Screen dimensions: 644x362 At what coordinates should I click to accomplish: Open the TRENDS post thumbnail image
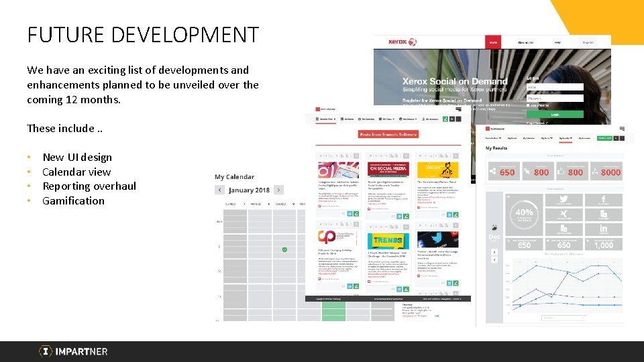(388, 241)
